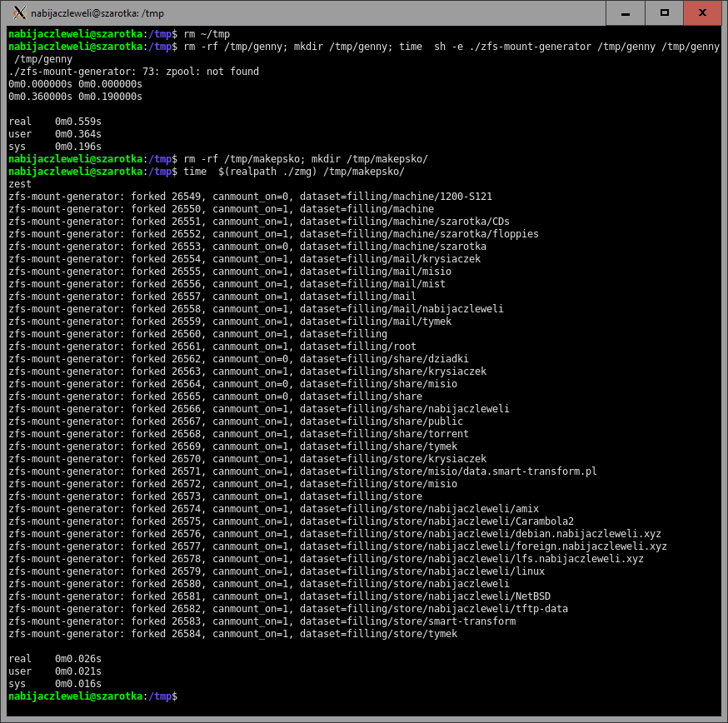Click the debian.nabijaczleweli.xyz dataset line
Screen dimensions: 728x723
click(x=337, y=534)
